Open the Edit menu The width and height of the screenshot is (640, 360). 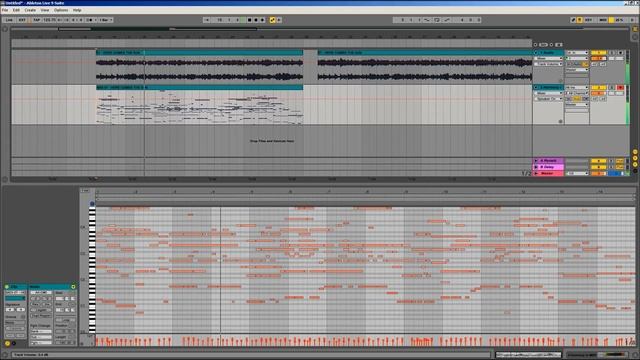(16, 10)
